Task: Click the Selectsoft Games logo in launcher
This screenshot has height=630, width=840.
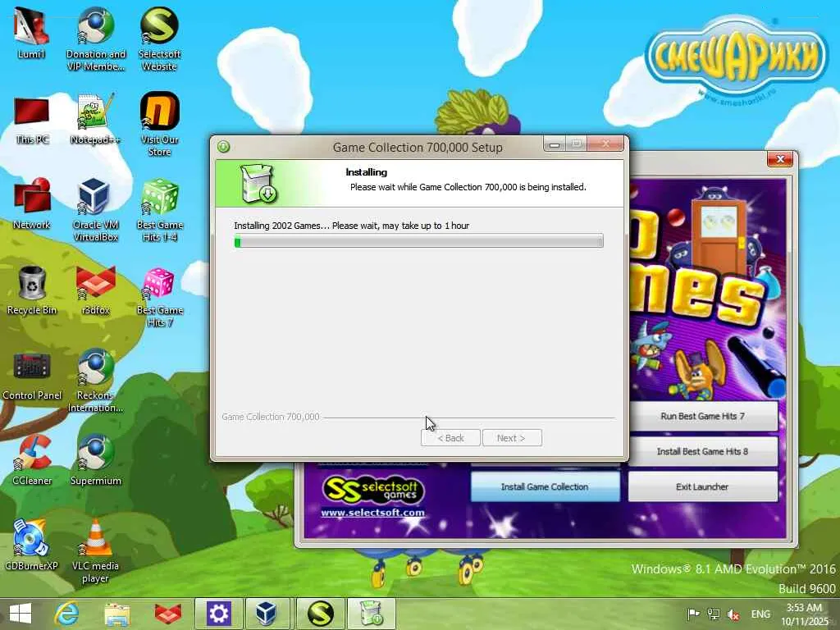Action: point(373,490)
